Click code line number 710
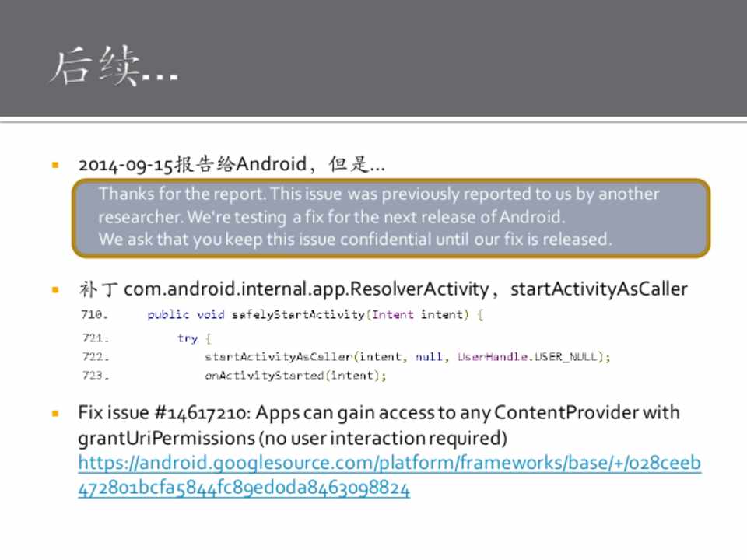 click(x=95, y=315)
